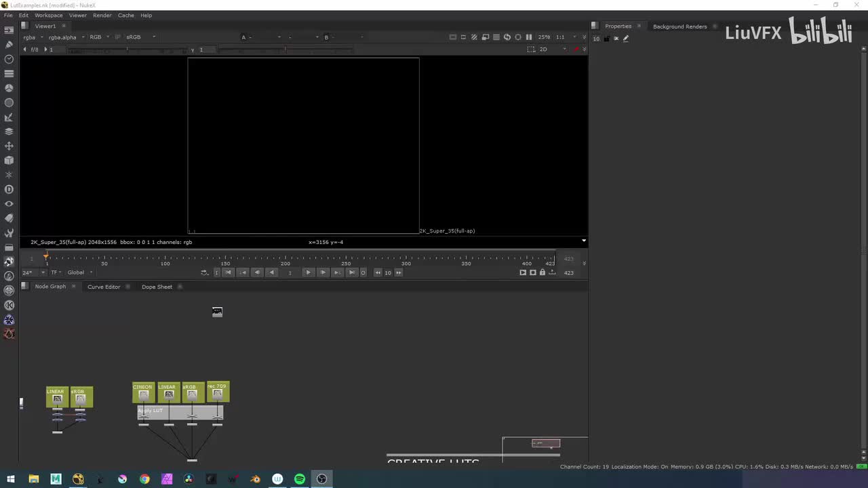
Task: Open the 25% zoom level dropdown
Action: (x=545, y=37)
